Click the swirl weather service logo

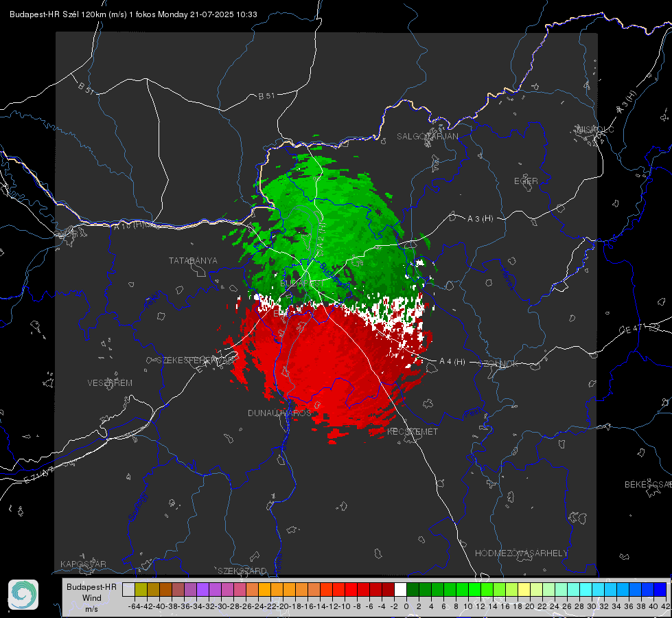tap(23, 595)
